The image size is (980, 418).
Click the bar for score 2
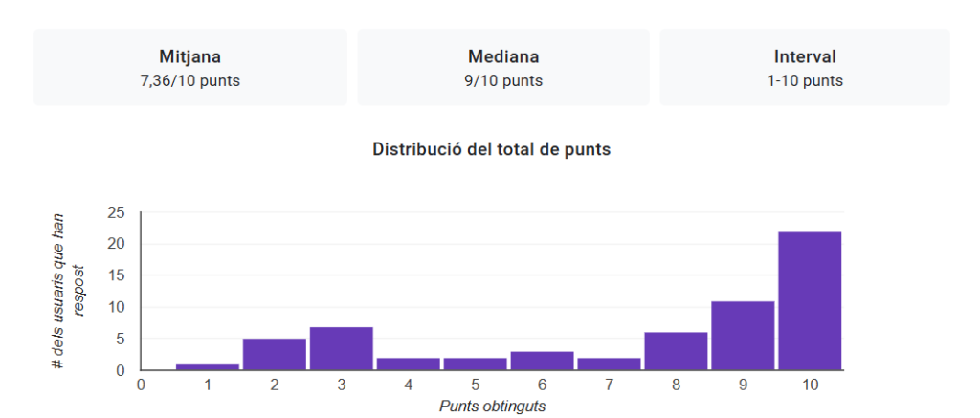274,354
